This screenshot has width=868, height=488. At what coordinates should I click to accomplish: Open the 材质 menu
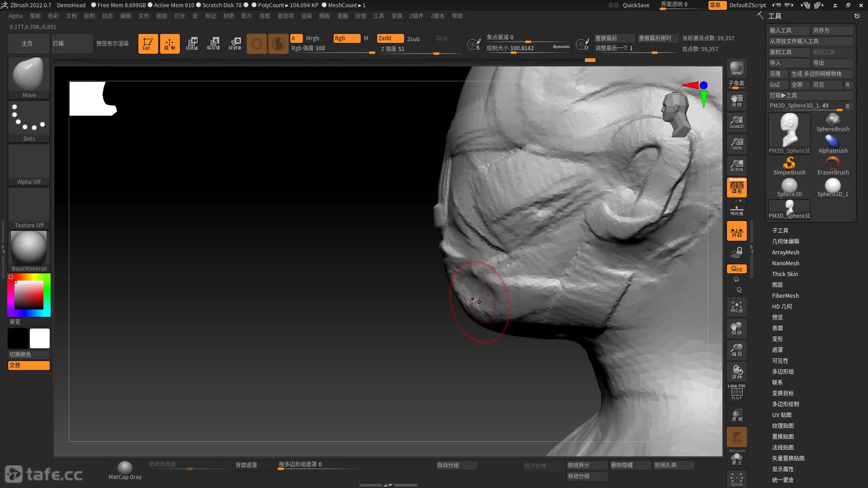228,16
